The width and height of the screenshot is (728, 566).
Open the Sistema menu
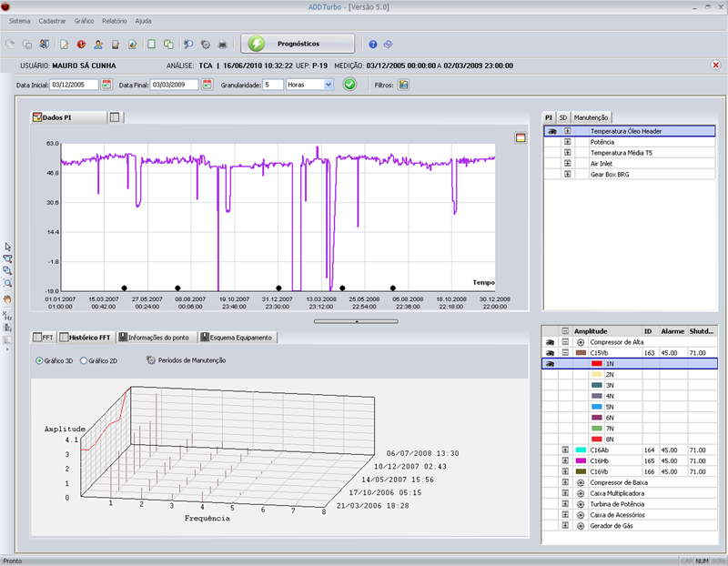pyautogui.click(x=19, y=21)
